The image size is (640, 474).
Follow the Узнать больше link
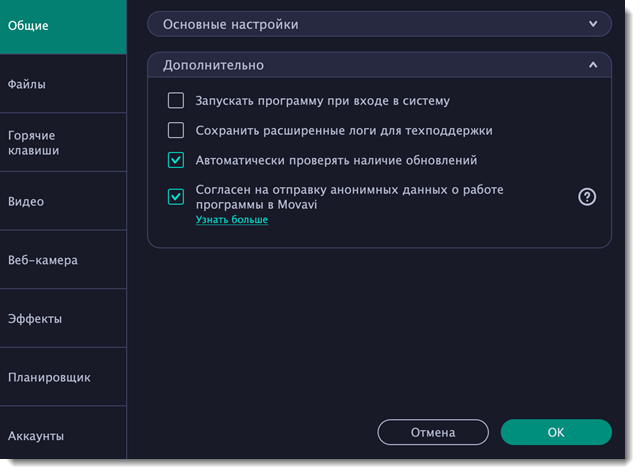pyautogui.click(x=231, y=220)
